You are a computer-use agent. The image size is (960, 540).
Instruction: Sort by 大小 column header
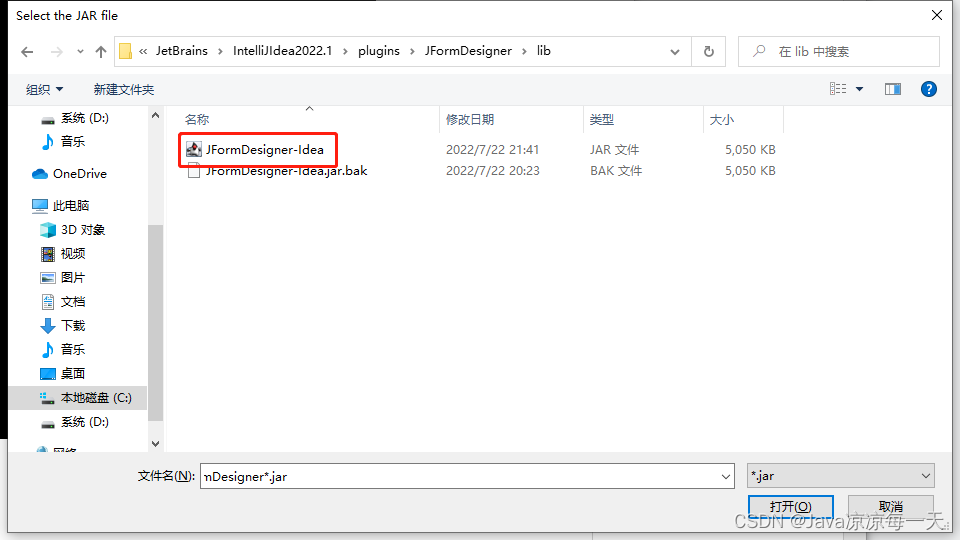pos(722,119)
